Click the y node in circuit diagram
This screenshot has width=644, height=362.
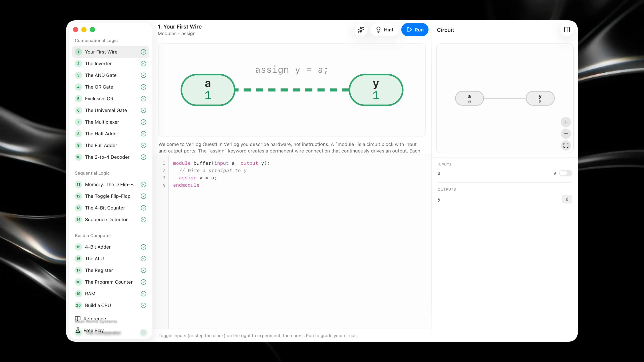(540, 98)
